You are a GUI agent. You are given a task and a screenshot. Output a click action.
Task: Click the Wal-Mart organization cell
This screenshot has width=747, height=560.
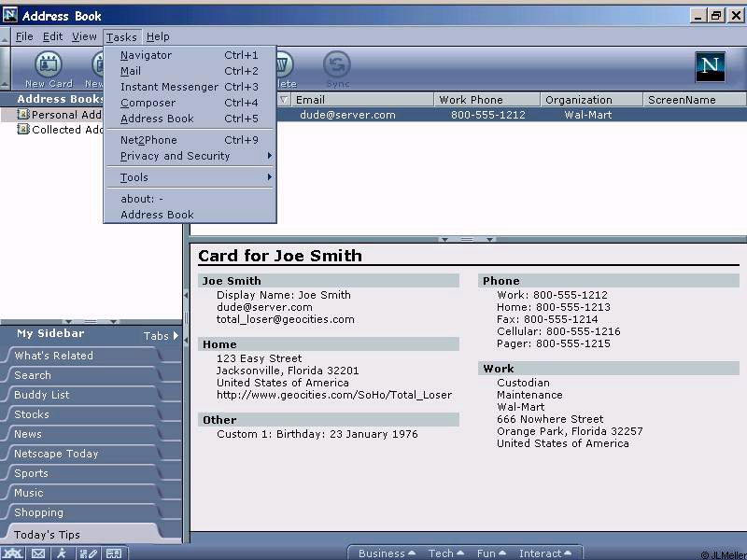click(588, 115)
